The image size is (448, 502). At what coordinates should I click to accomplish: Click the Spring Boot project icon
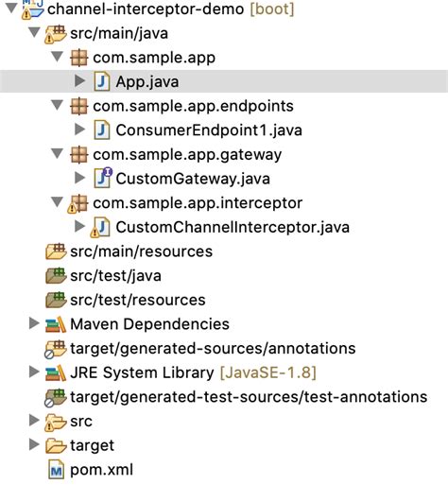click(x=33, y=9)
